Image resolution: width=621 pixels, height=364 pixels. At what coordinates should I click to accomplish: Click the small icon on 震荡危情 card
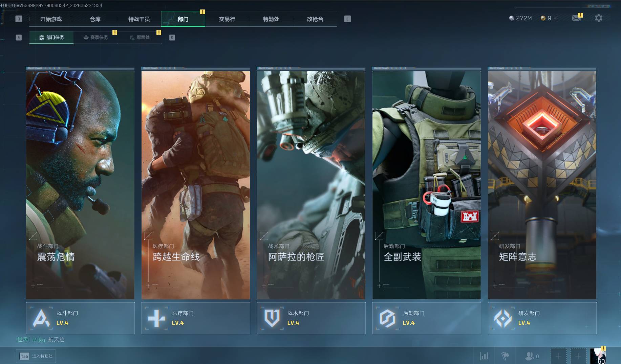point(33,235)
